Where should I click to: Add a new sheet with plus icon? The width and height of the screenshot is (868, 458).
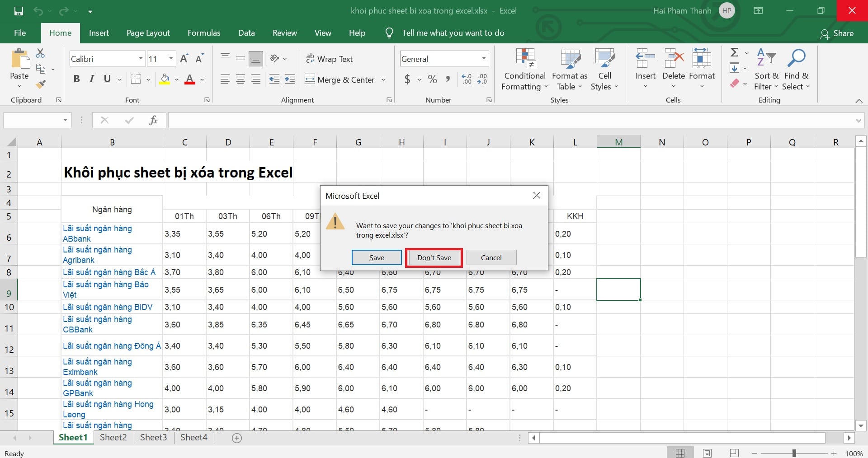click(236, 438)
